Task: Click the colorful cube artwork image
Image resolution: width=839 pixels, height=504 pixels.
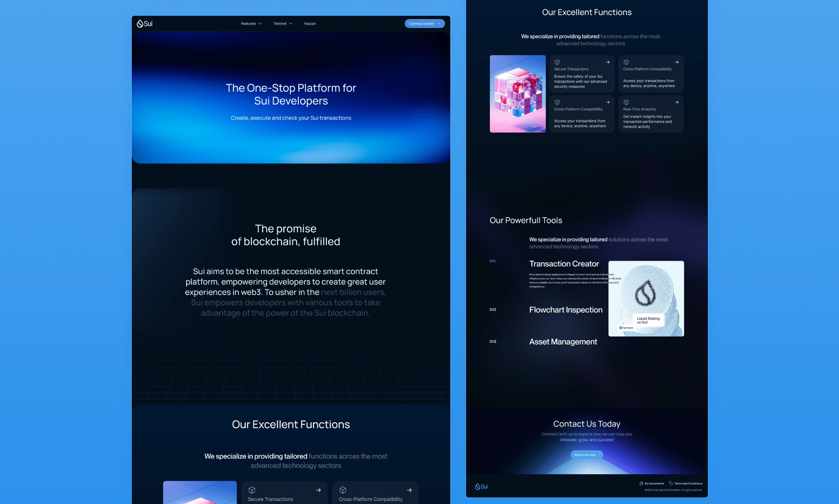Action: [x=517, y=94]
